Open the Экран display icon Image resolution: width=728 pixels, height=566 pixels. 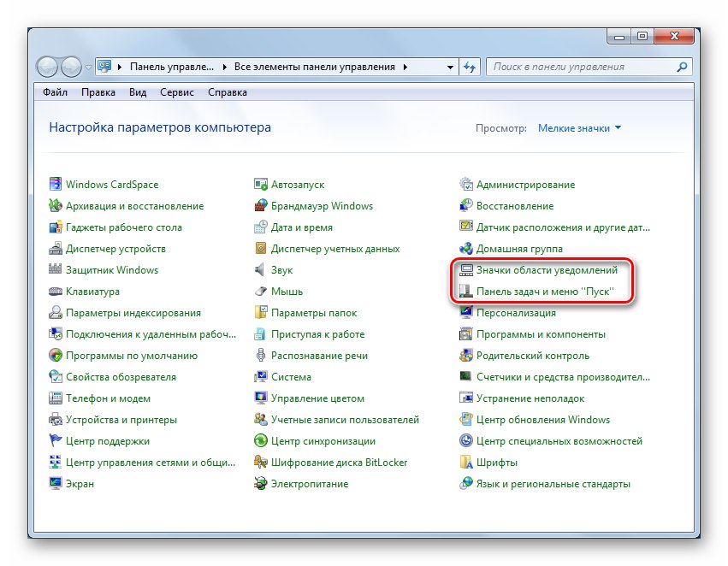[56, 483]
